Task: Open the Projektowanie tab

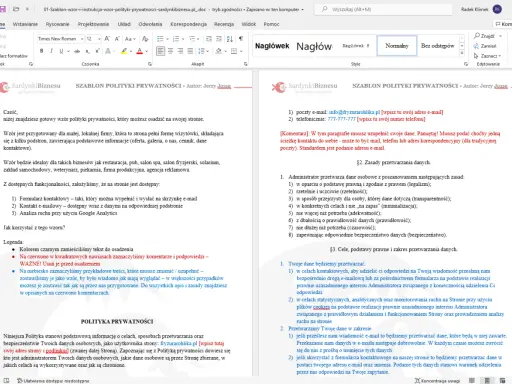Action: tap(93, 24)
